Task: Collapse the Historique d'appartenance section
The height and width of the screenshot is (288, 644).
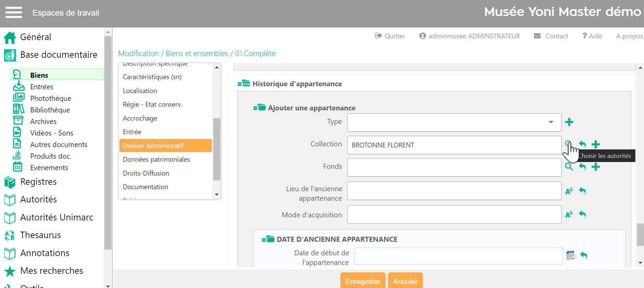Action: (x=244, y=84)
